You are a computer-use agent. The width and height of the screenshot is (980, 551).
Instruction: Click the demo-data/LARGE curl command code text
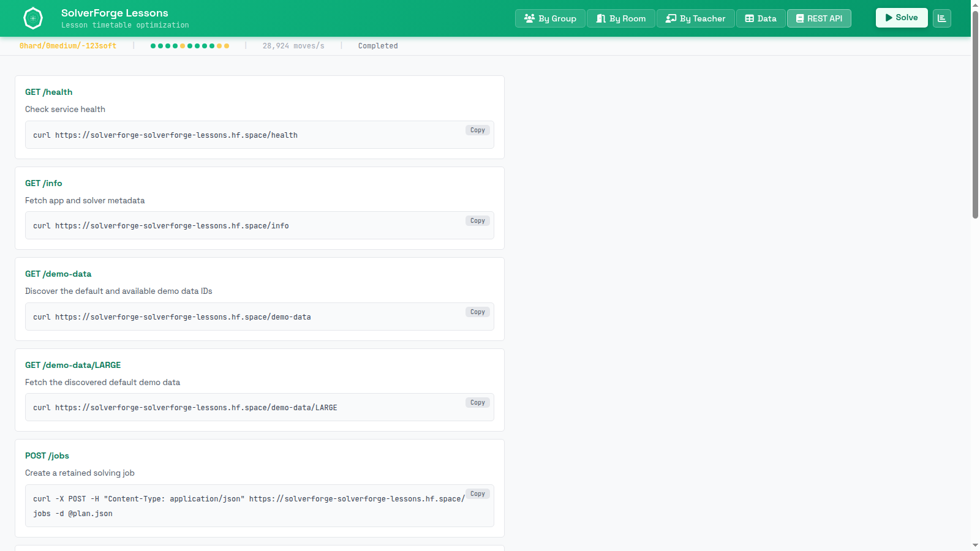pyautogui.click(x=185, y=408)
